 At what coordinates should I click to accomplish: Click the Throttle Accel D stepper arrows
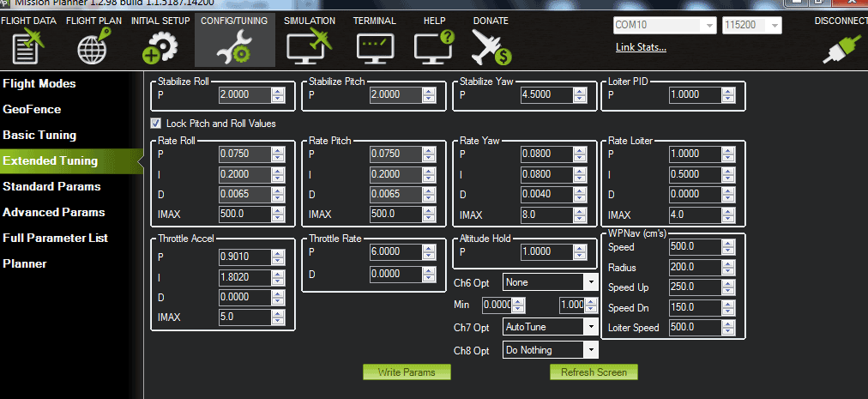(278, 298)
